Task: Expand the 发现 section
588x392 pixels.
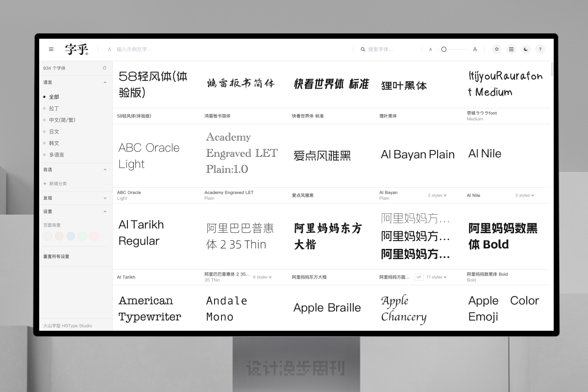Action: tap(105, 198)
